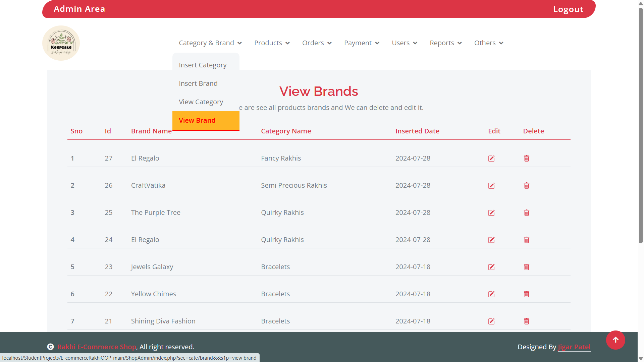The height and width of the screenshot is (362, 644).
Task: Click the scrollbar down arrow
Action: click(x=641, y=359)
